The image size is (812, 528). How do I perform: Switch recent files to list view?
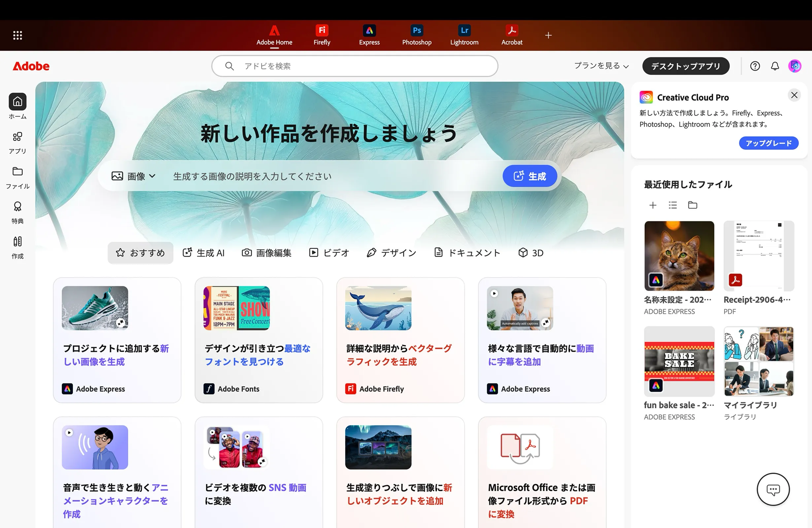click(672, 205)
